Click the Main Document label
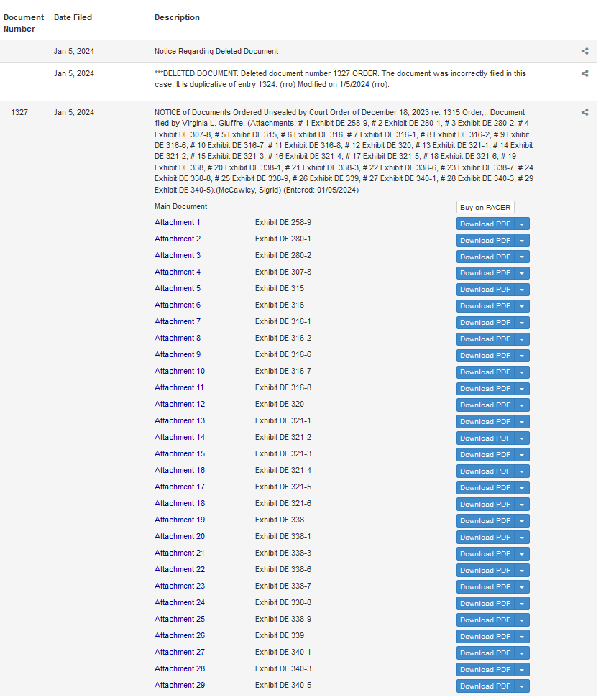 (181, 206)
